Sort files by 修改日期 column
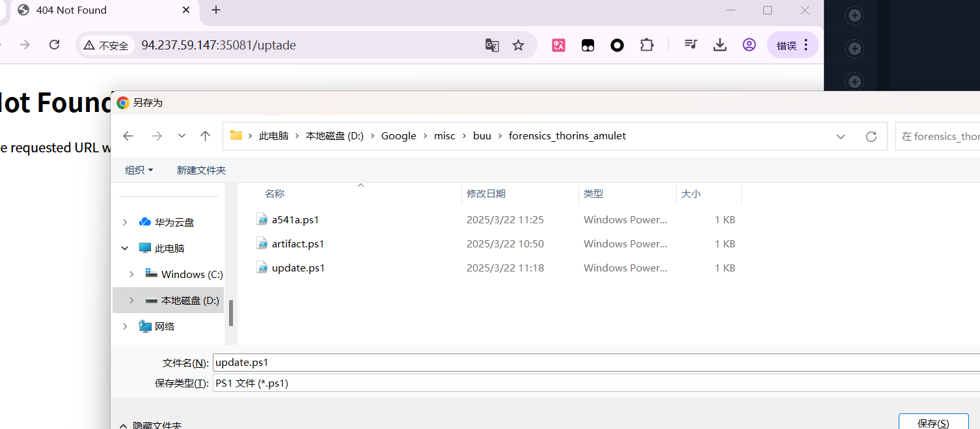The width and height of the screenshot is (980, 429). coord(486,193)
